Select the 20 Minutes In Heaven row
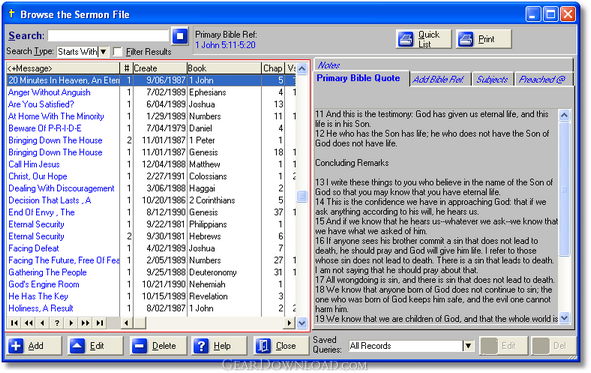This screenshot has width=591, height=373. tap(151, 80)
